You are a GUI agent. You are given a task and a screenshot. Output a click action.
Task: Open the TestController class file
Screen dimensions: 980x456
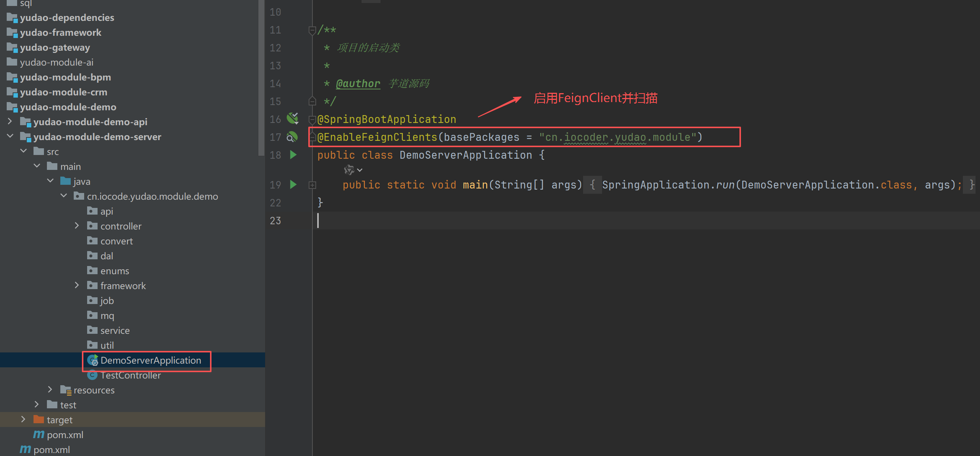coord(130,375)
